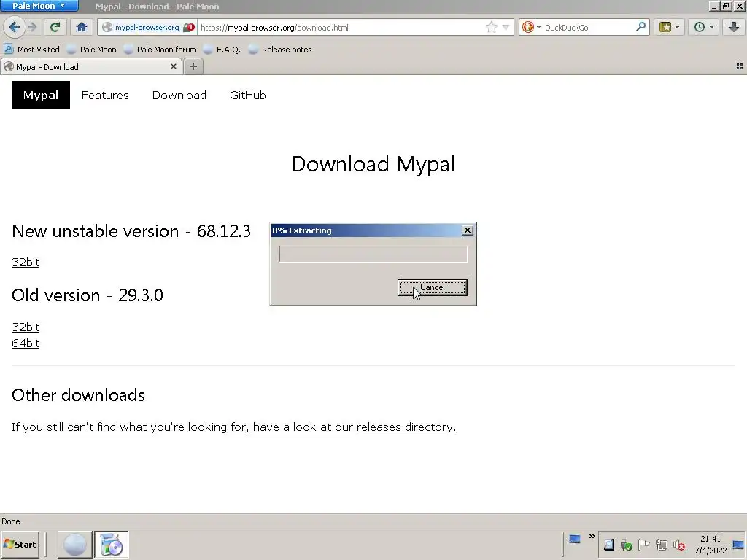Image resolution: width=747 pixels, height=560 pixels.
Task: Open the Pale Moon application menu
Action: click(39, 6)
